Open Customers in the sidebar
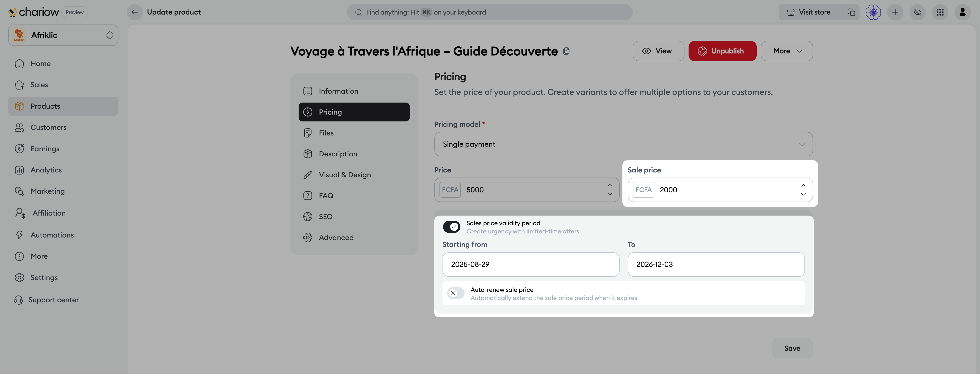 coord(63,128)
